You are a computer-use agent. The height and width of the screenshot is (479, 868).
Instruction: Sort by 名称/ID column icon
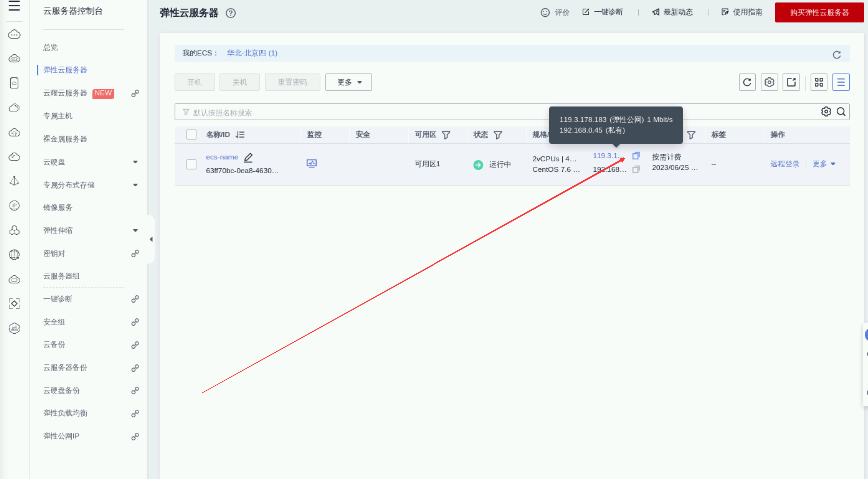(x=240, y=135)
